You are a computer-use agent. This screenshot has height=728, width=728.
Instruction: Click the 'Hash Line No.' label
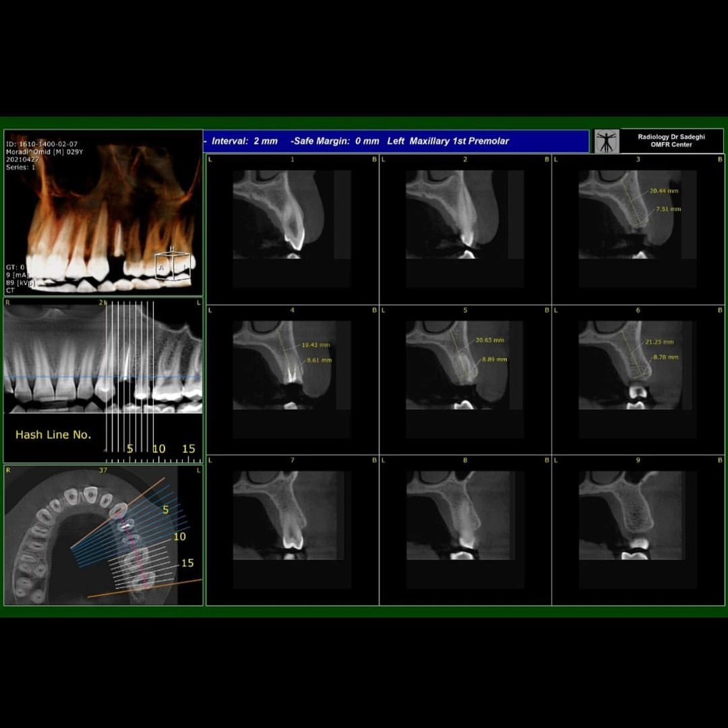pyautogui.click(x=53, y=435)
